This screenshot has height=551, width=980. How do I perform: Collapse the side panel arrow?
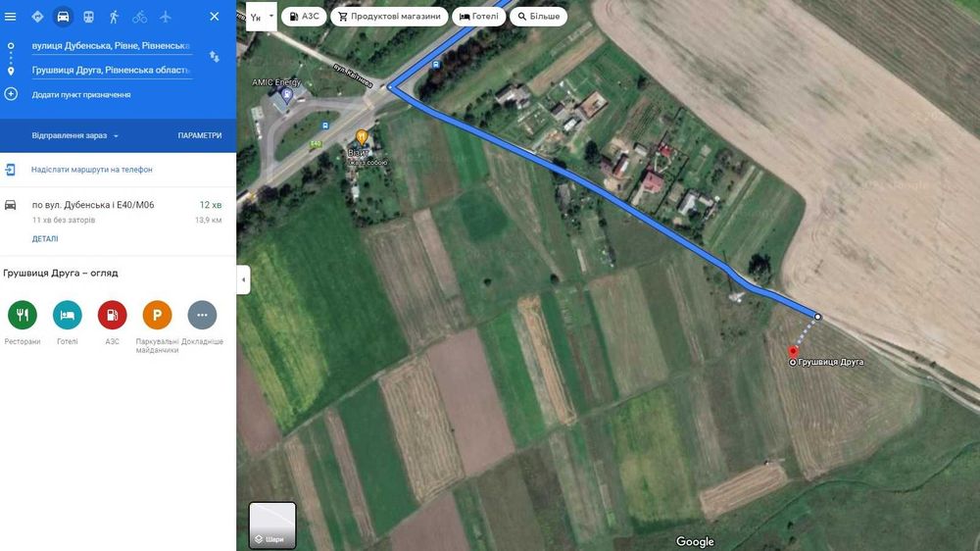click(x=244, y=279)
